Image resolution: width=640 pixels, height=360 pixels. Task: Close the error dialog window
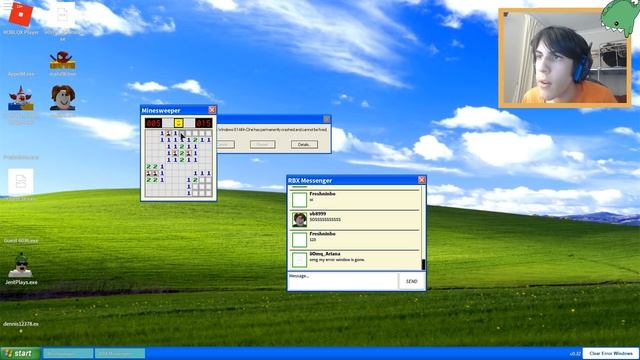pyautogui.click(x=327, y=119)
